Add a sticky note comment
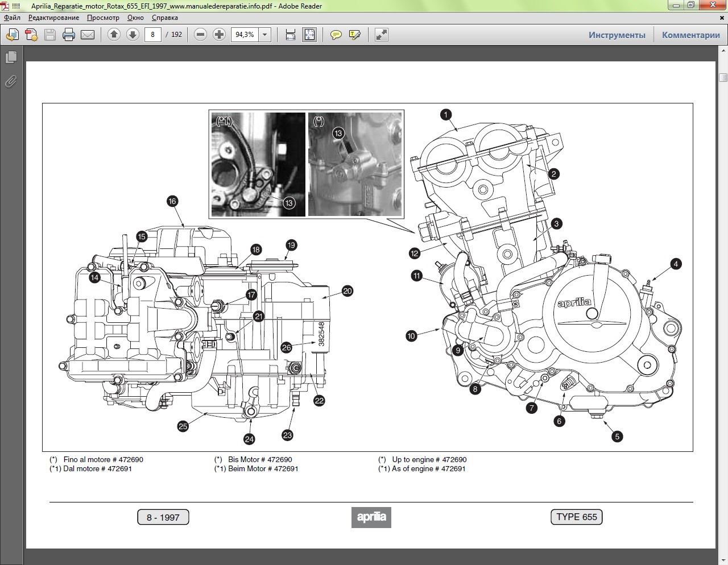The width and height of the screenshot is (728, 565). [x=336, y=35]
